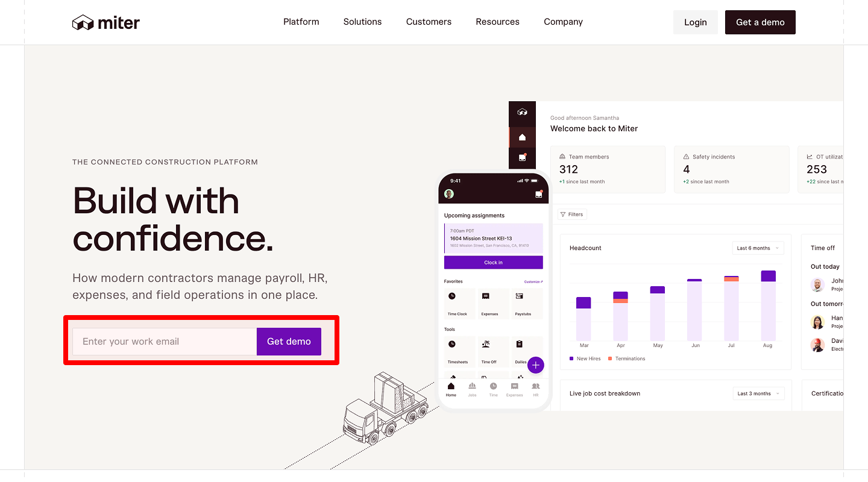Screen dimensions: 868x482
Task: Click inside the work email input field
Action: coord(164,341)
